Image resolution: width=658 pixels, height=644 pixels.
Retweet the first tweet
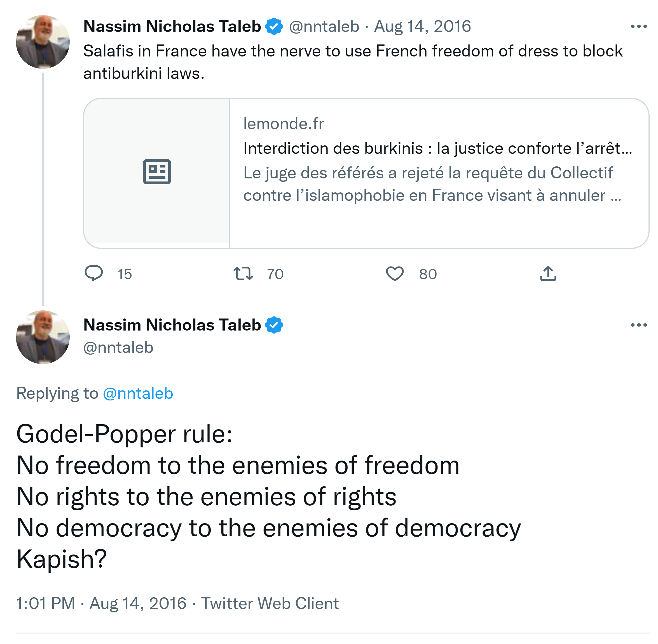(x=243, y=273)
